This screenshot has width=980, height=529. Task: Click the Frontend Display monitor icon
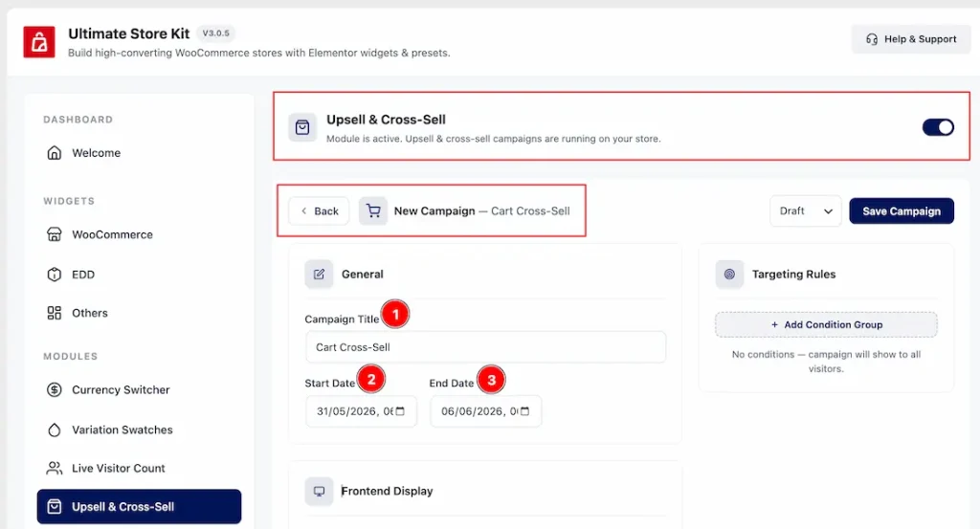click(x=319, y=492)
